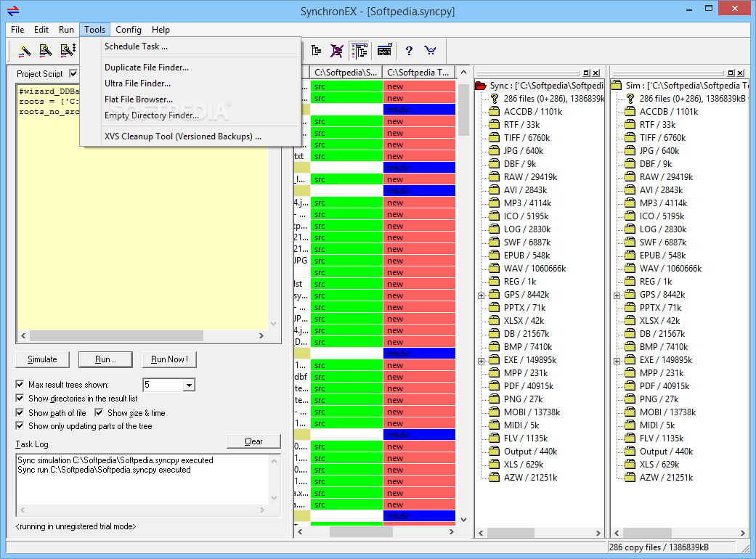Click the Simulate button
Screen dimensions: 756x559
[x=42, y=359]
